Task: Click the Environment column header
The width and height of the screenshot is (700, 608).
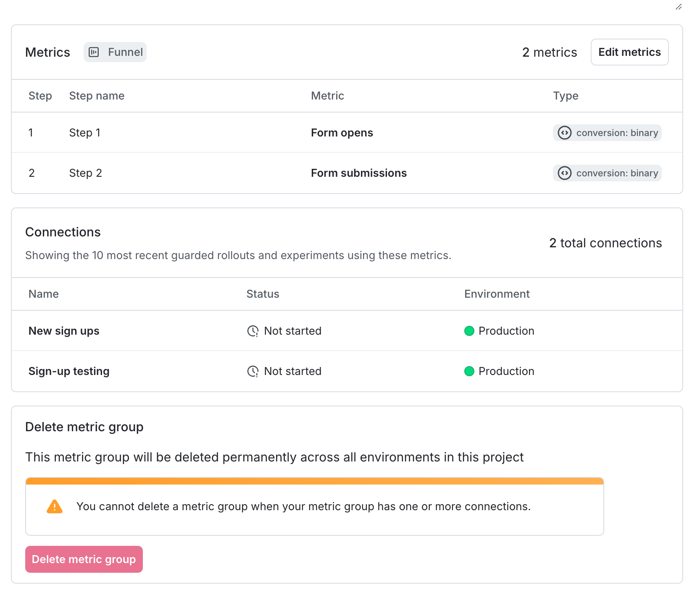Action: [497, 294]
